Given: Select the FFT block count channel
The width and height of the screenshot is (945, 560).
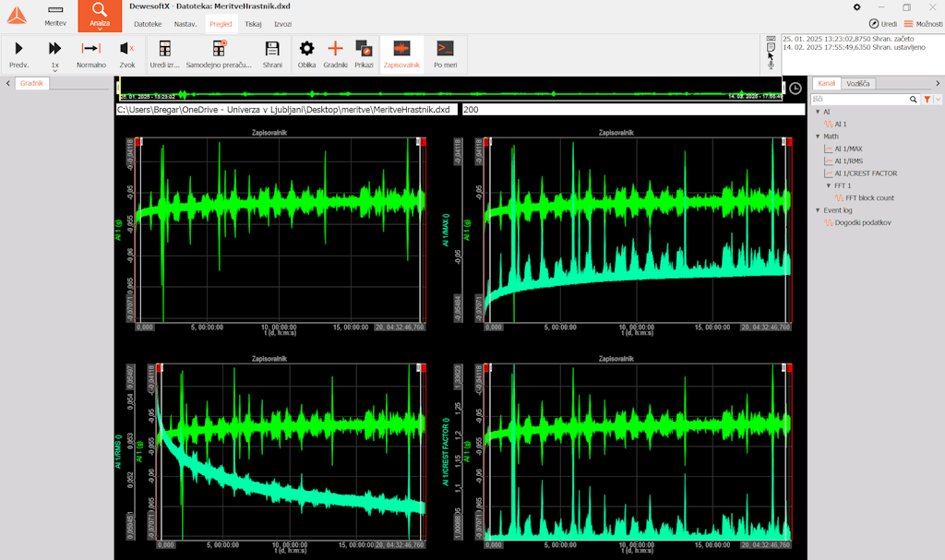Looking at the screenshot, I should [869, 198].
